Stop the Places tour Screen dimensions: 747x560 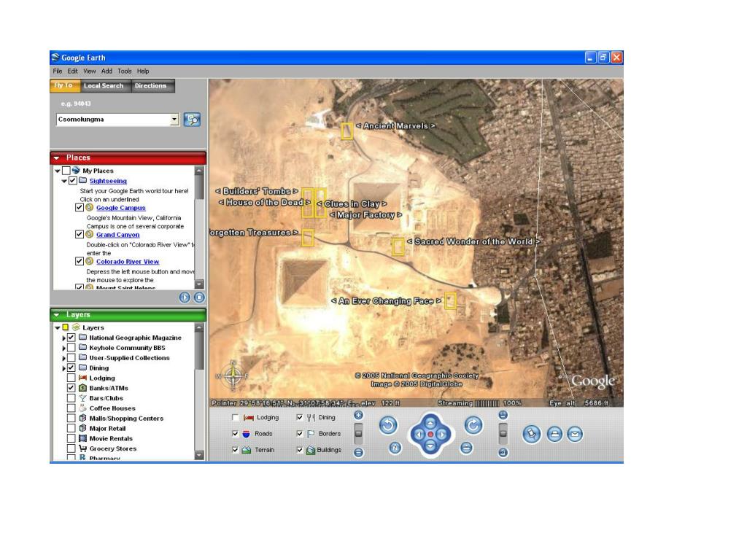tap(199, 297)
